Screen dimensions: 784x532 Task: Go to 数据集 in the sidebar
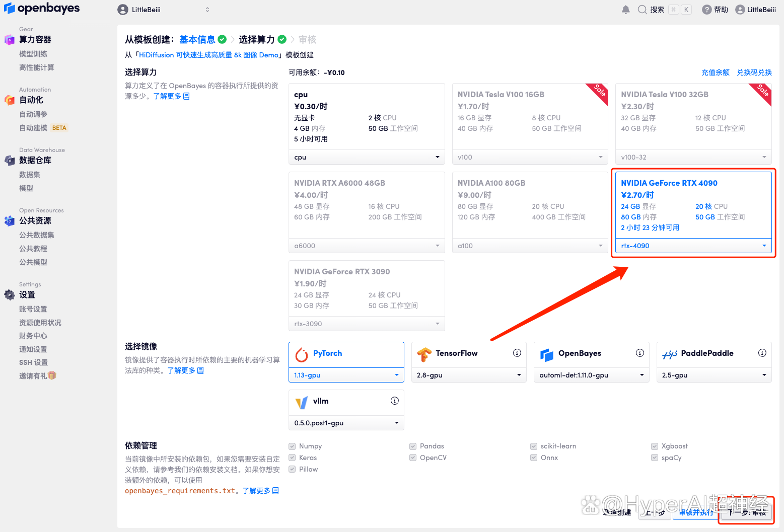pyautogui.click(x=30, y=175)
